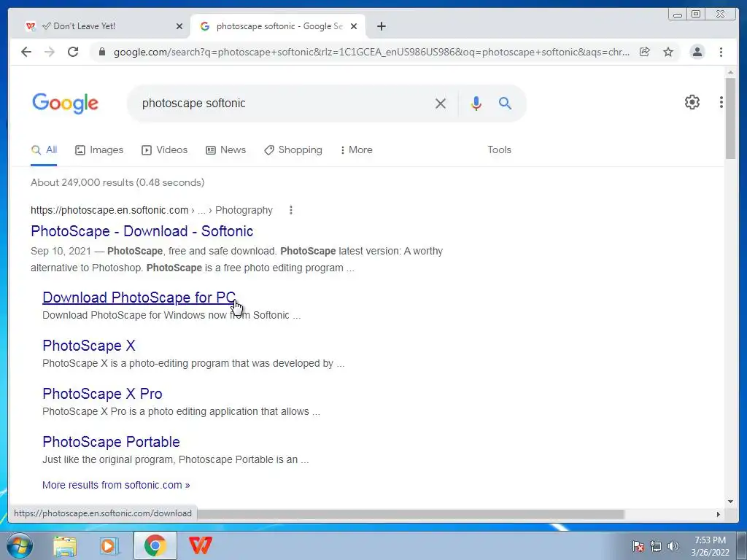This screenshot has width=747, height=560.
Task: Close the photoscape softonic Google tab
Action: 354,26
